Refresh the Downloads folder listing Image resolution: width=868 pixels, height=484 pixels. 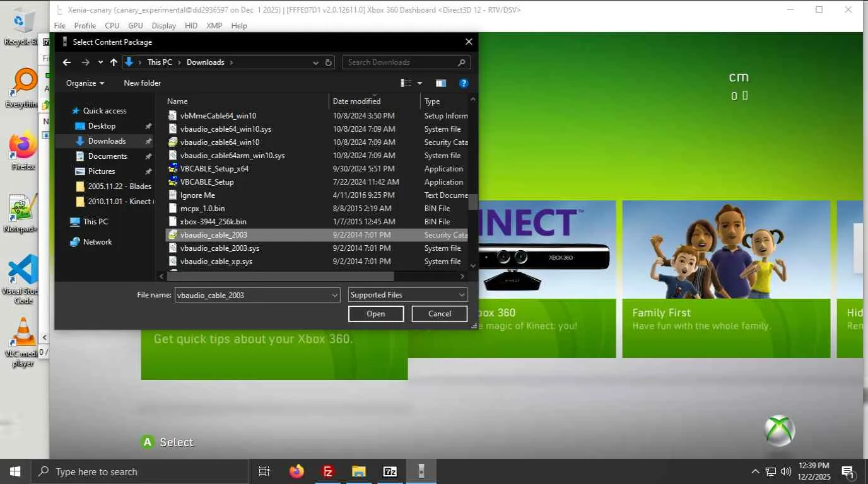click(x=328, y=62)
